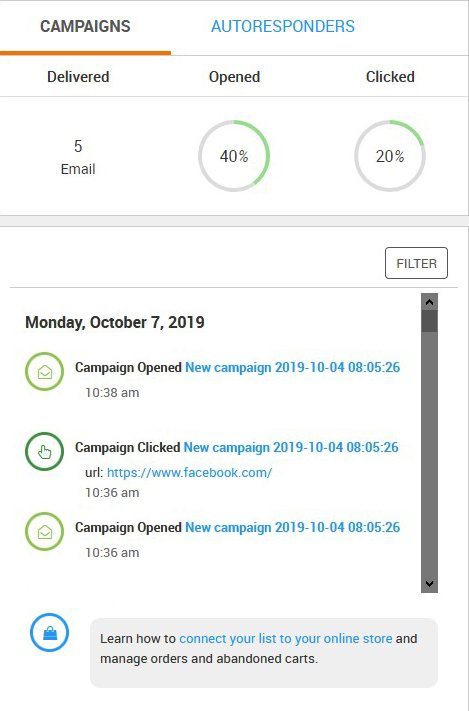Switch to the Campaigns tab

85,26
